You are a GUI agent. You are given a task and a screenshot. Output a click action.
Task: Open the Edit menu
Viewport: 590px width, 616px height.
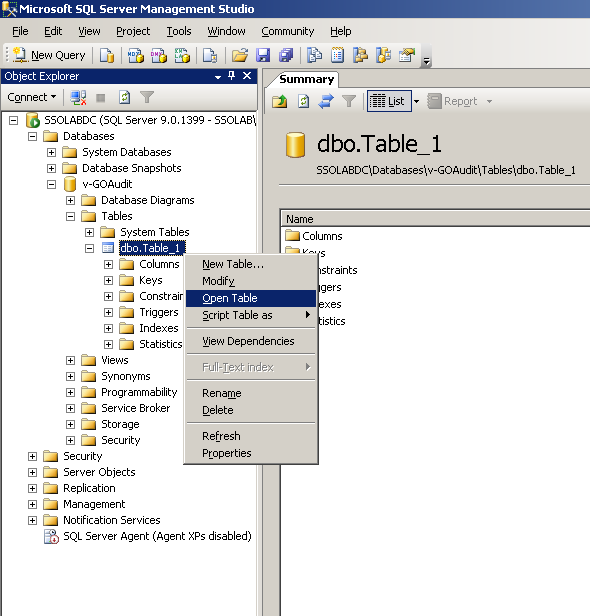(53, 31)
